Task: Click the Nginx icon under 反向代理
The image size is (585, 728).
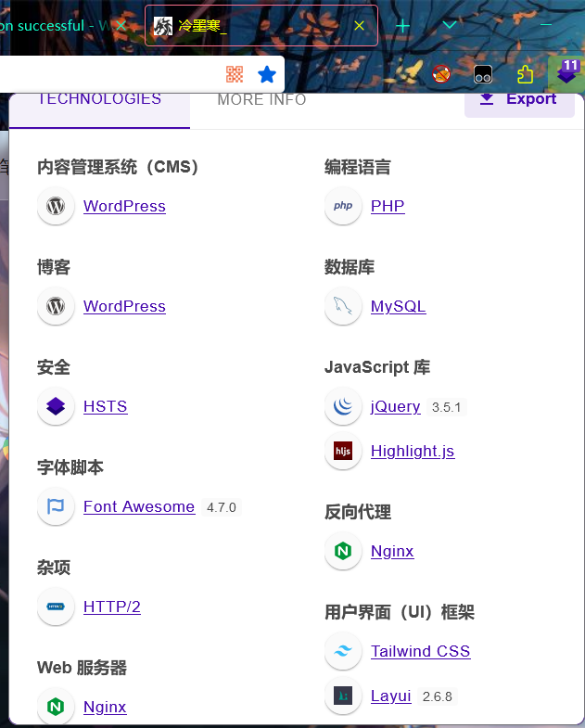Action: (343, 551)
